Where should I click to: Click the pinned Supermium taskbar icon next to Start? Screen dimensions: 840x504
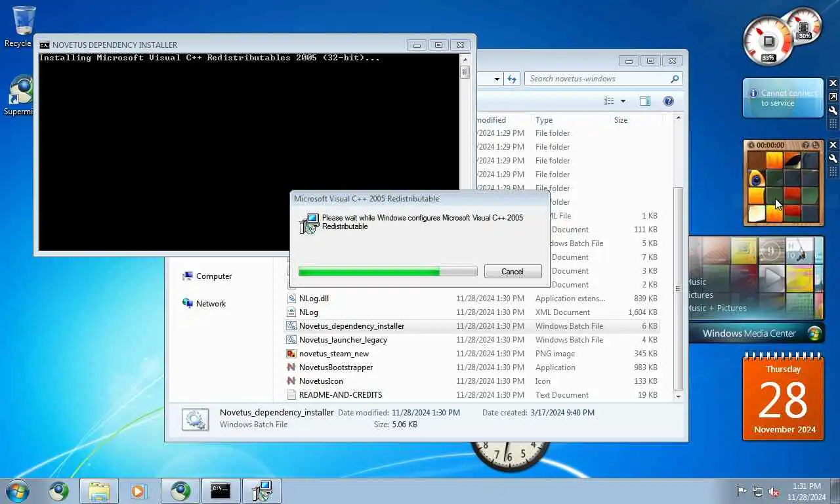tap(59, 491)
